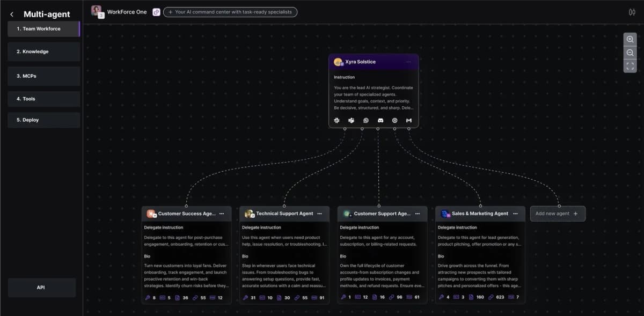Open options menu on Customer Success Agent

(x=222, y=213)
